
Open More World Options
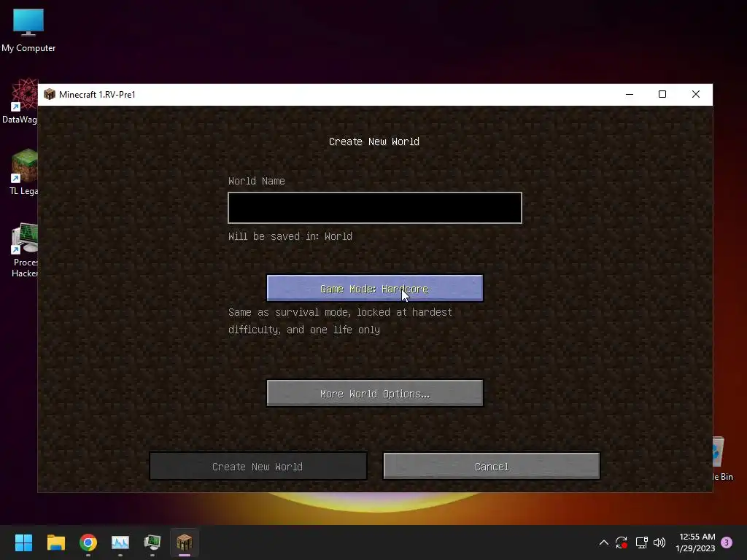tap(374, 393)
